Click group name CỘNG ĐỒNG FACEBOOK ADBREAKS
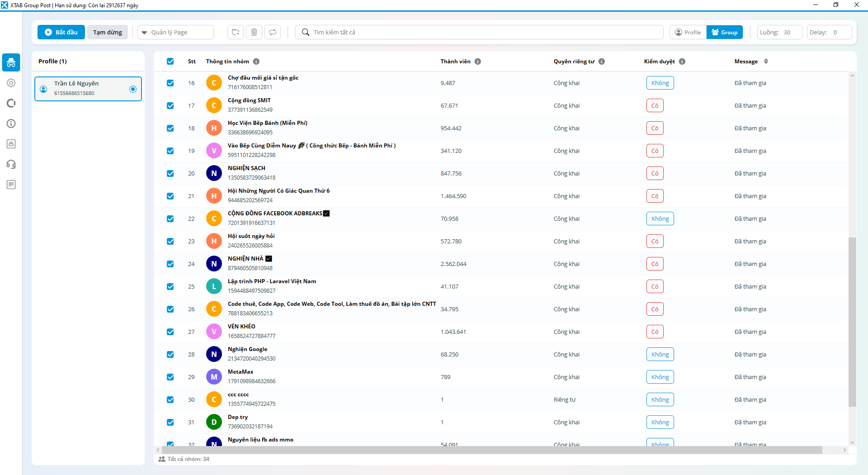Image resolution: width=868 pixels, height=475 pixels. [275, 214]
